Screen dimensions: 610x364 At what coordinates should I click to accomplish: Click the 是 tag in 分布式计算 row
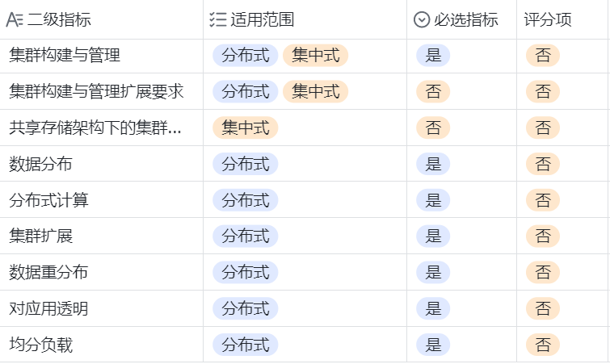pyautogui.click(x=433, y=200)
